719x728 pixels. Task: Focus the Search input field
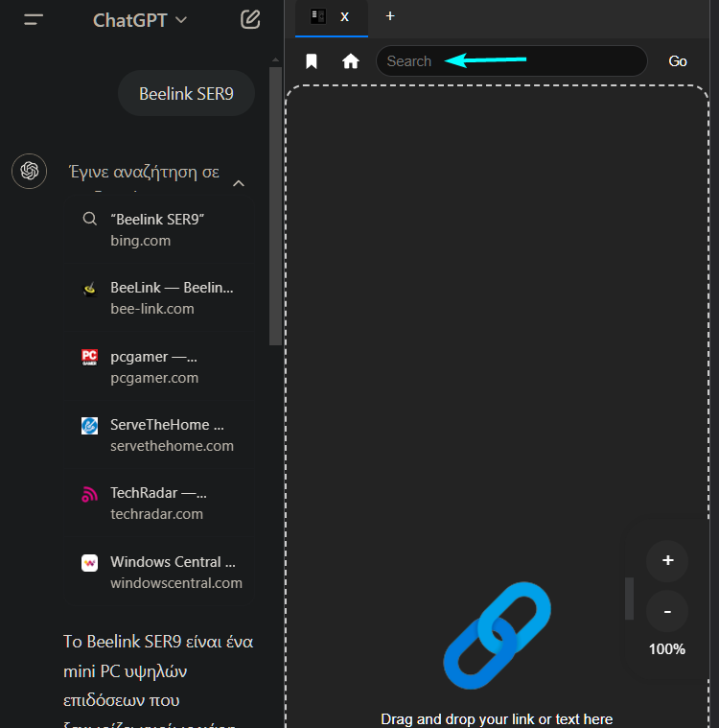click(x=512, y=60)
